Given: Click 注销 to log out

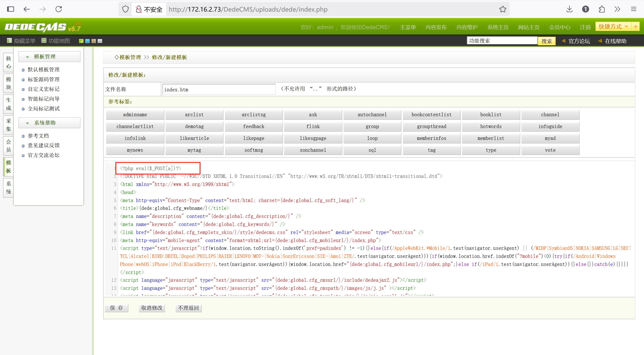Looking at the screenshot, I should (585, 27).
